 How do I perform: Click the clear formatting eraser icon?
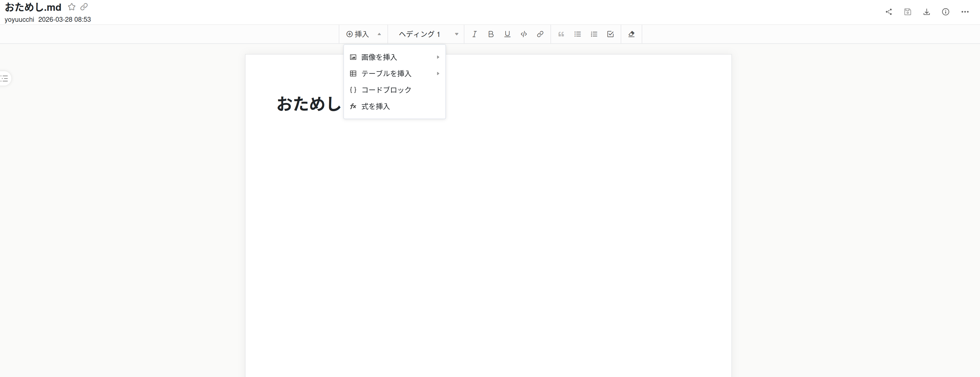pos(631,34)
